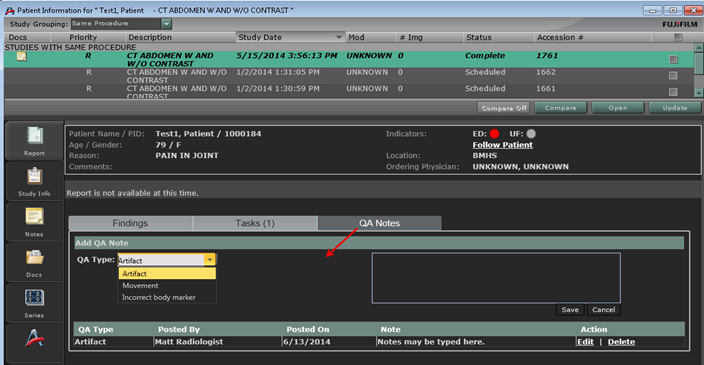
Task: Sort by the Priority column header
Action: pos(83,37)
